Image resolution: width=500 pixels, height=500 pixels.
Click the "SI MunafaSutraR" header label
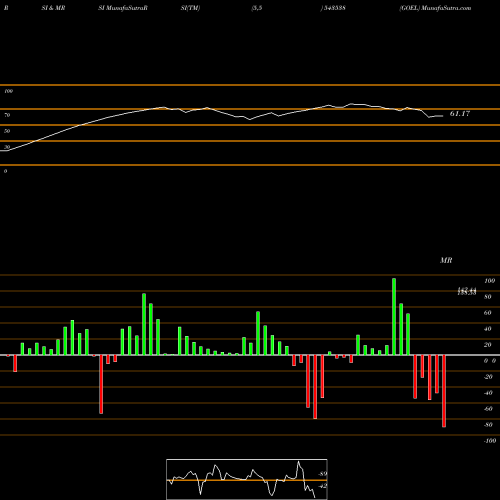123,8
